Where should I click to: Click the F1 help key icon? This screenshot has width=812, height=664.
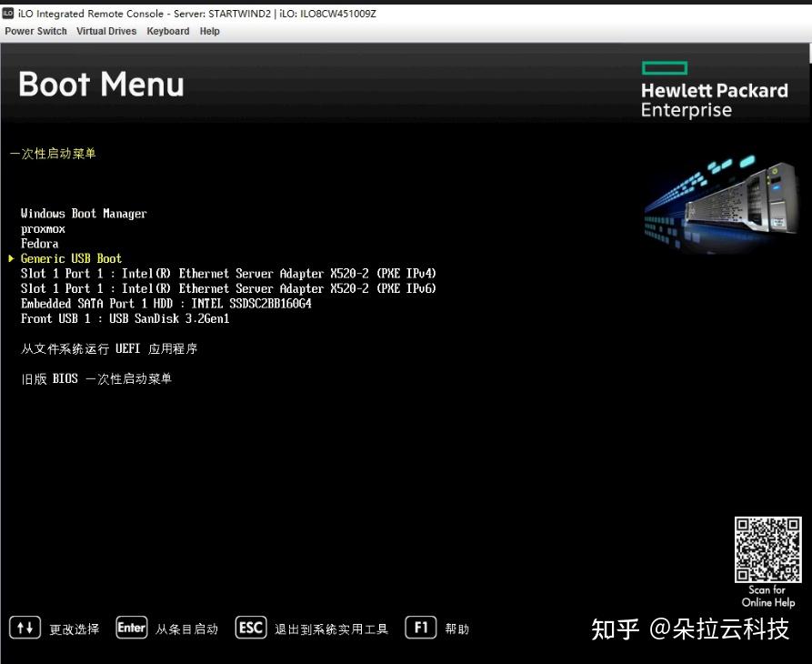[x=420, y=628]
